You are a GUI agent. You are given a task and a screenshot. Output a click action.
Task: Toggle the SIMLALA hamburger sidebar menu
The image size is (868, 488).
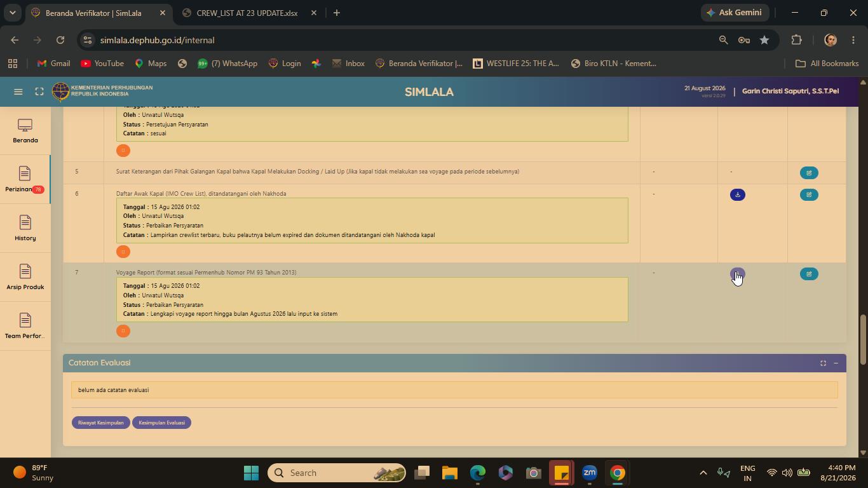click(x=18, y=91)
